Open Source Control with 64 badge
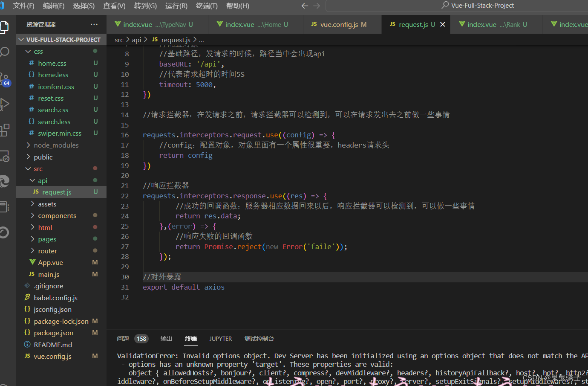588x386 pixels. coord(5,79)
